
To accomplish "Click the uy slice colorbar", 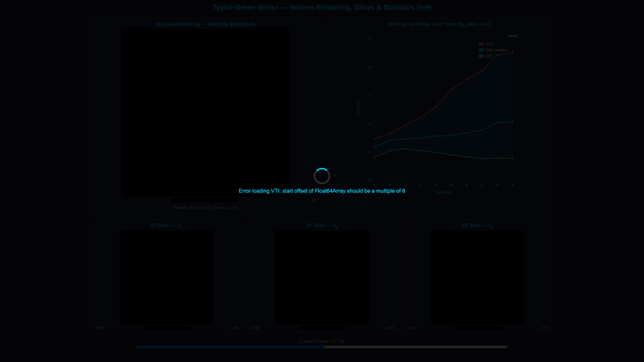I will coord(323,328).
